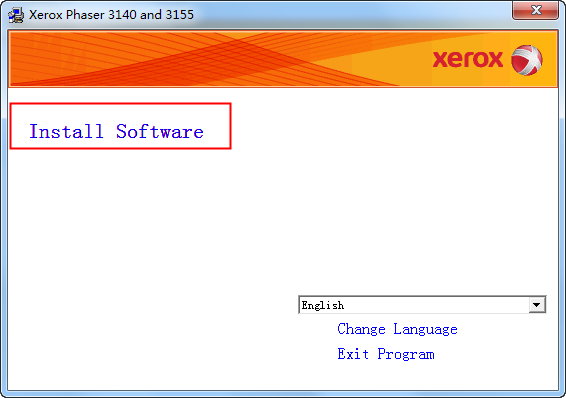
Task: Click the English language selection field
Action: point(422,305)
